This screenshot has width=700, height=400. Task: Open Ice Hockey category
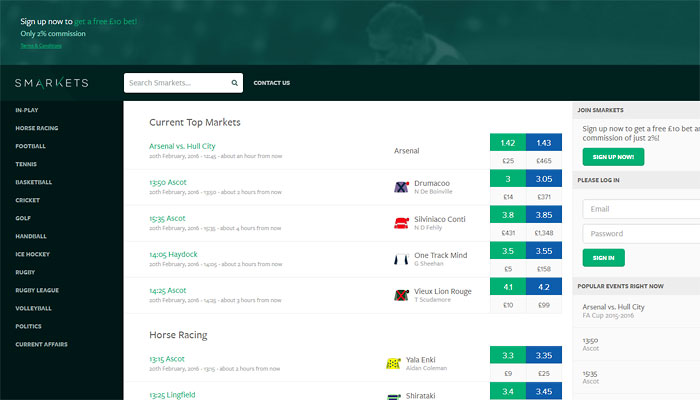coord(32,254)
